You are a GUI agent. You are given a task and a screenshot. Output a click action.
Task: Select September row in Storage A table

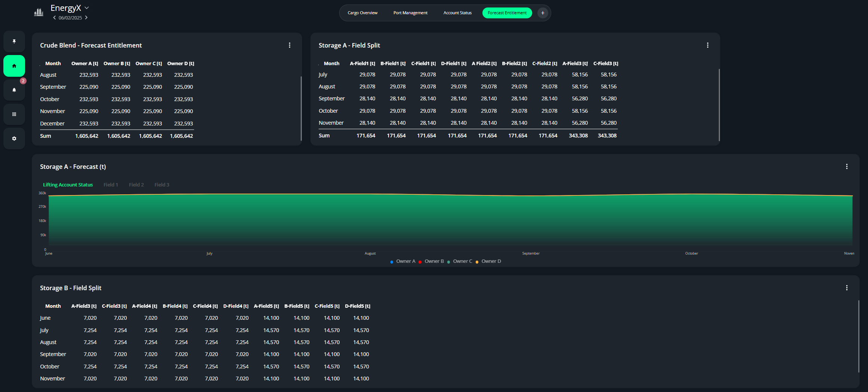467,98
